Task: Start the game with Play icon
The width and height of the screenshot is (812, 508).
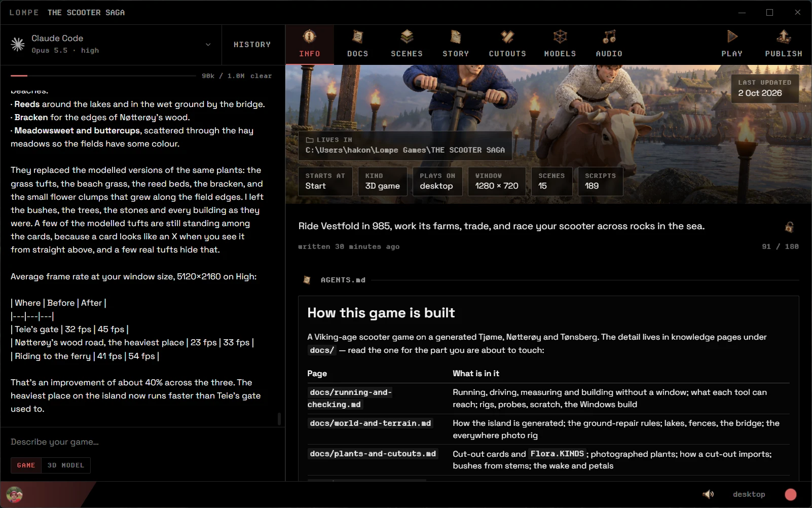Action: (x=732, y=37)
